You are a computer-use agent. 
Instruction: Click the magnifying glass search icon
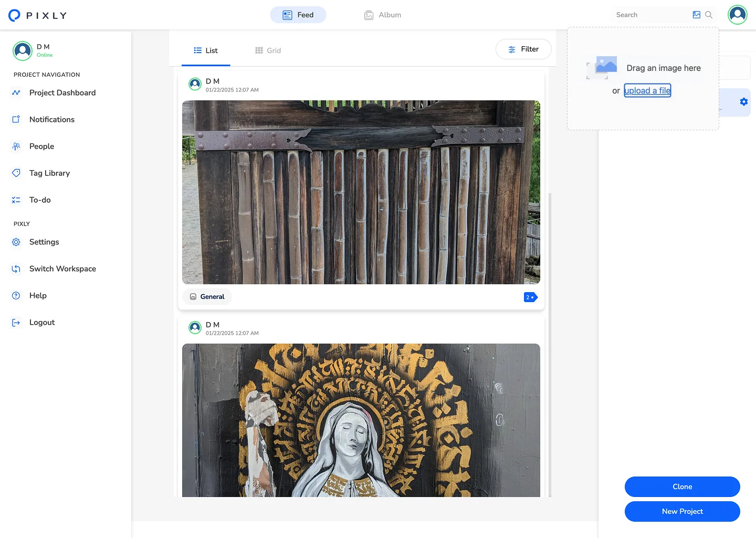(709, 15)
